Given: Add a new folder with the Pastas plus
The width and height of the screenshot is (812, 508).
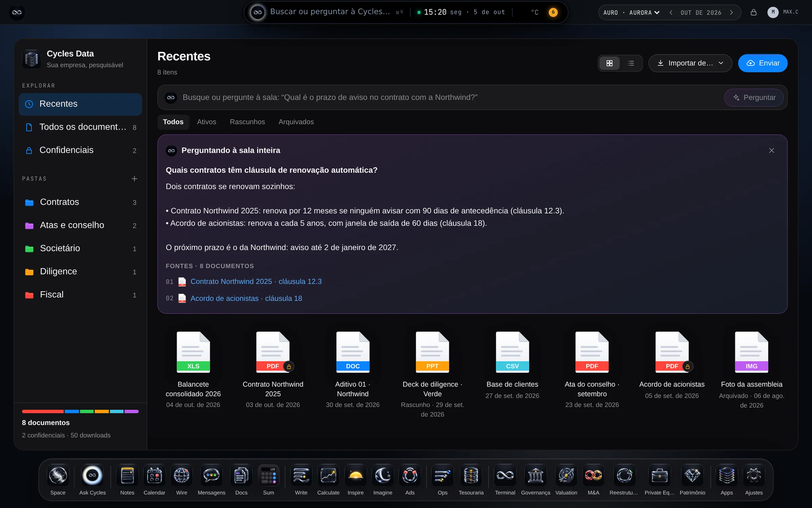Looking at the screenshot, I should [134, 178].
